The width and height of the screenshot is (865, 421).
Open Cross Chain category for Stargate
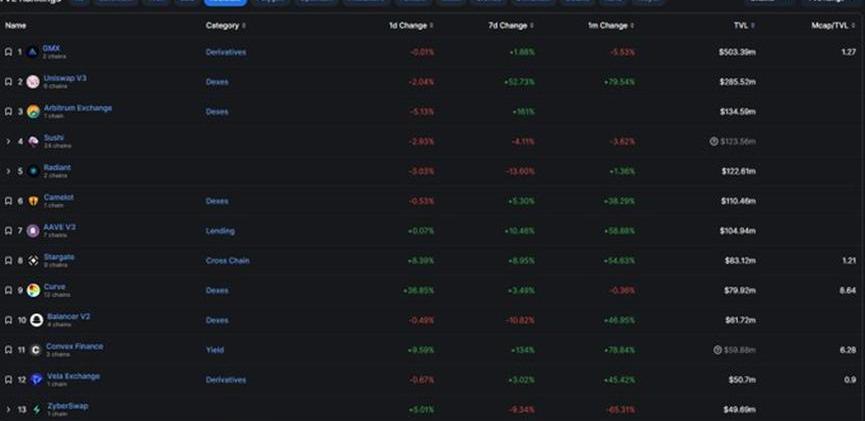click(227, 261)
